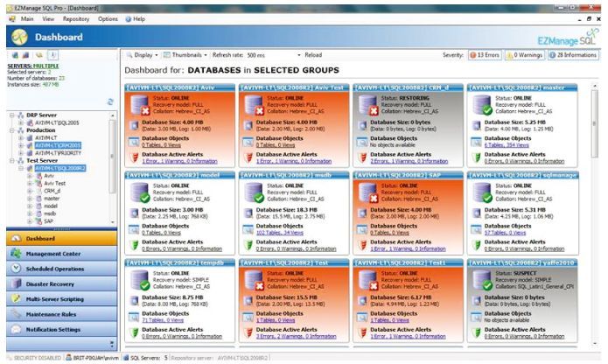The width and height of the screenshot is (608, 364).
Task: Open the Display dropdown
Action: (x=139, y=54)
